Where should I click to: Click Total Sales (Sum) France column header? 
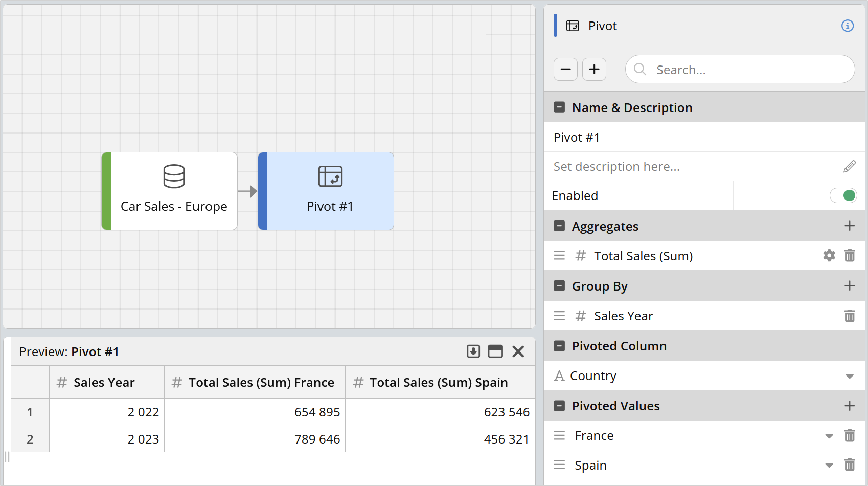pyautogui.click(x=255, y=382)
